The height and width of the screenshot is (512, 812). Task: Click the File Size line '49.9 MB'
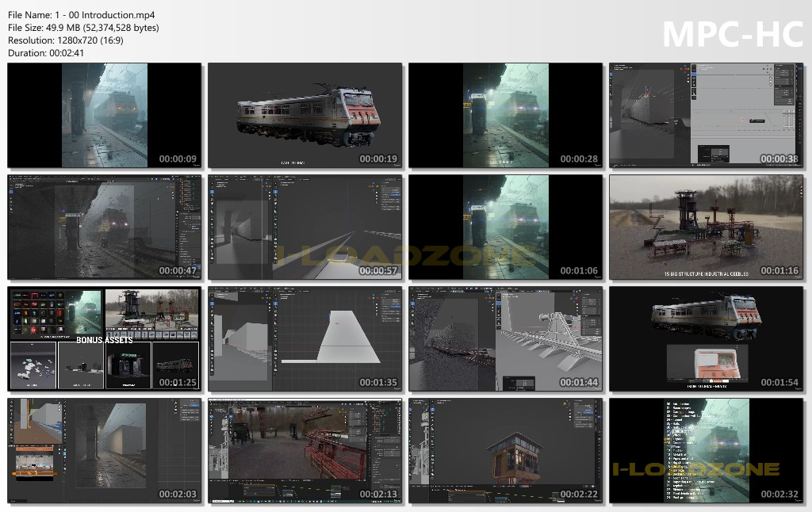pyautogui.click(x=83, y=28)
